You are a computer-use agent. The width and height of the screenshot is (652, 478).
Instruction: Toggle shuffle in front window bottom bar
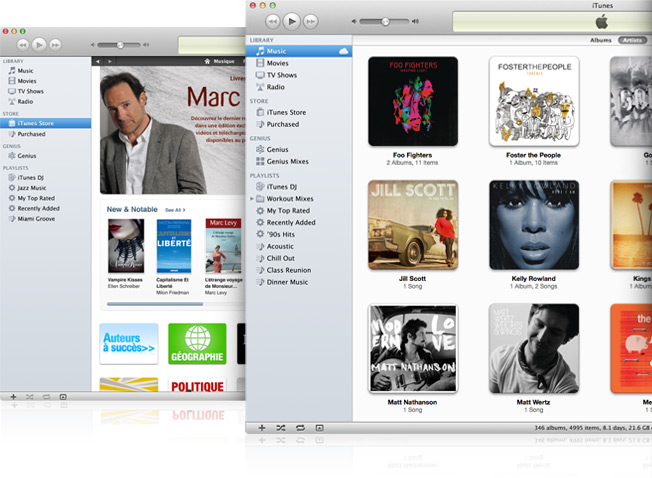pos(281,428)
